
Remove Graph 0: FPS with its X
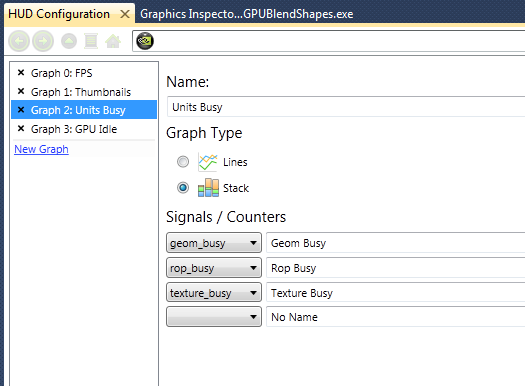(21, 73)
